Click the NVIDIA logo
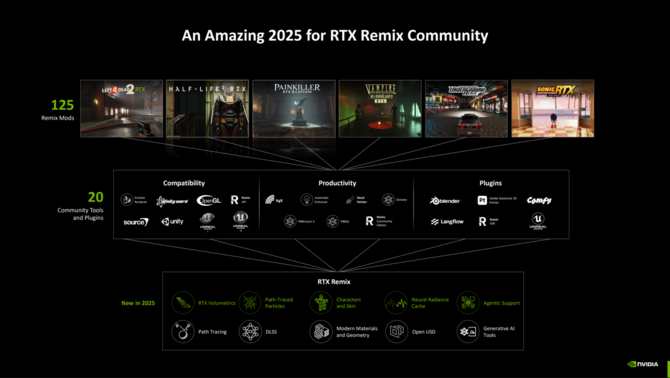The height and width of the screenshot is (378, 670). pos(643,364)
